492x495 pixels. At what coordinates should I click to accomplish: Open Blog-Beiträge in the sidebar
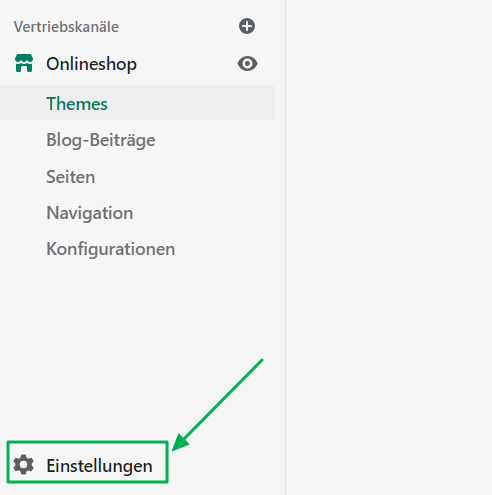(x=101, y=140)
